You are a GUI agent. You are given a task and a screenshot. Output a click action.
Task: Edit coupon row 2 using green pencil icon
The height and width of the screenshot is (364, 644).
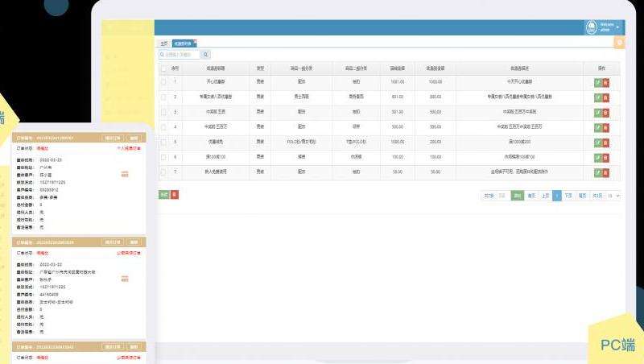(x=598, y=97)
